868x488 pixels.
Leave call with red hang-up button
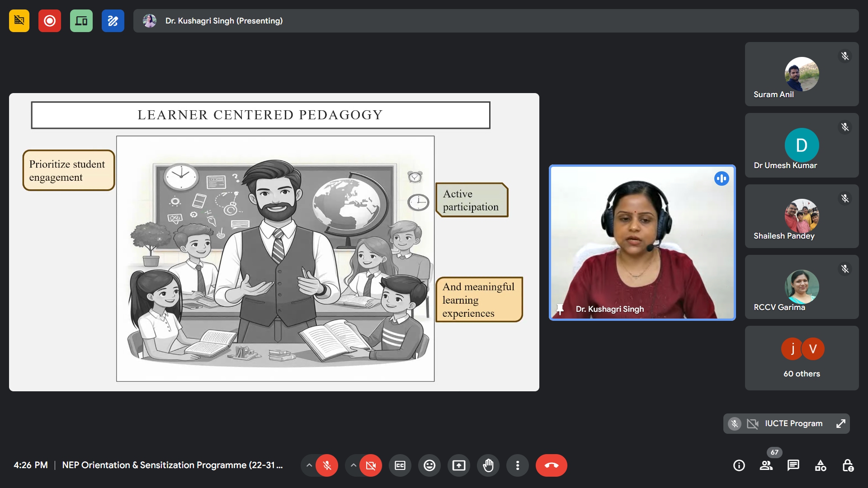point(551,465)
